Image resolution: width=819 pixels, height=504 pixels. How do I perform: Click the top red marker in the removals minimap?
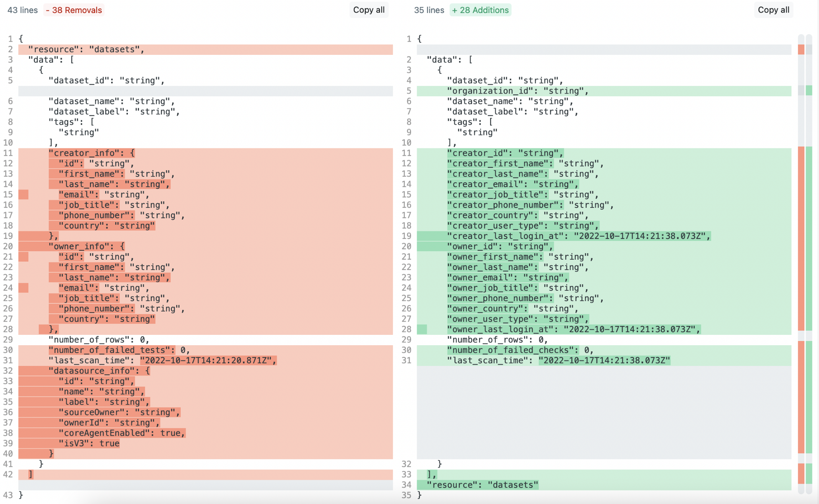[801, 49]
